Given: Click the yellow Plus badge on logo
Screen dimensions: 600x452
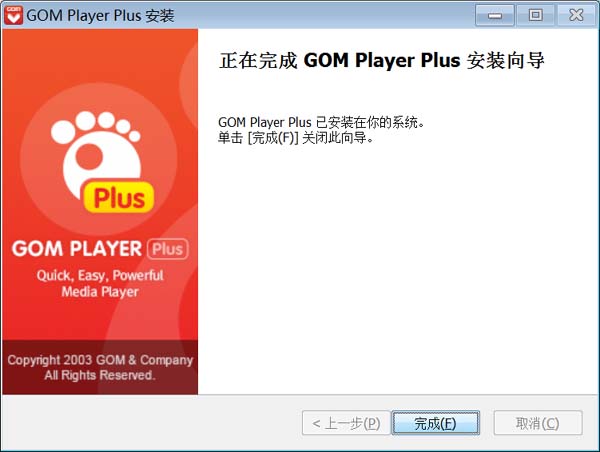Looking at the screenshot, I should [x=119, y=197].
